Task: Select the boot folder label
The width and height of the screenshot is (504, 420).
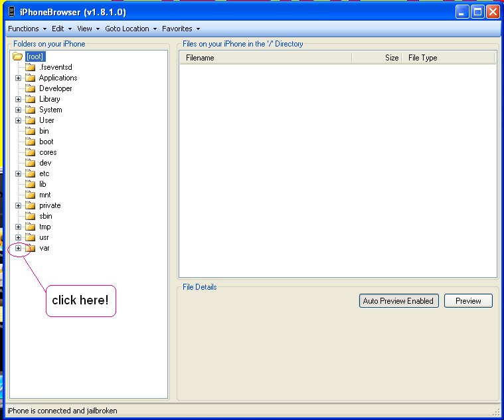Action: tap(46, 142)
